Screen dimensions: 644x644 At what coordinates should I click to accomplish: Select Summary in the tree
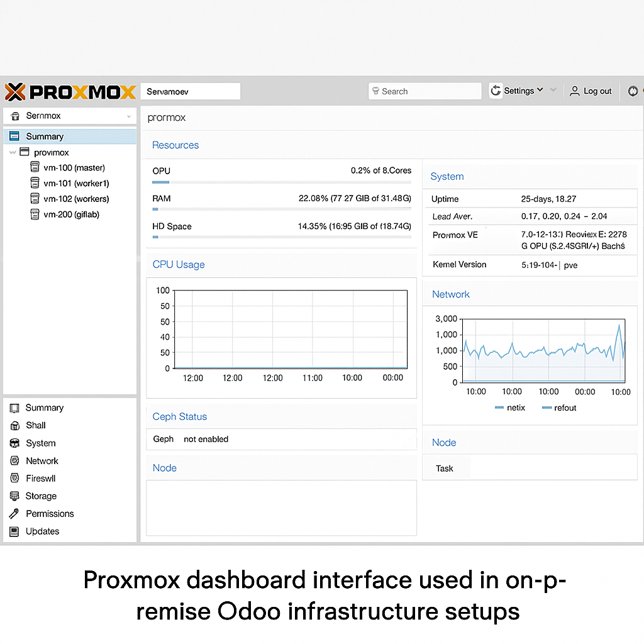click(x=70, y=136)
